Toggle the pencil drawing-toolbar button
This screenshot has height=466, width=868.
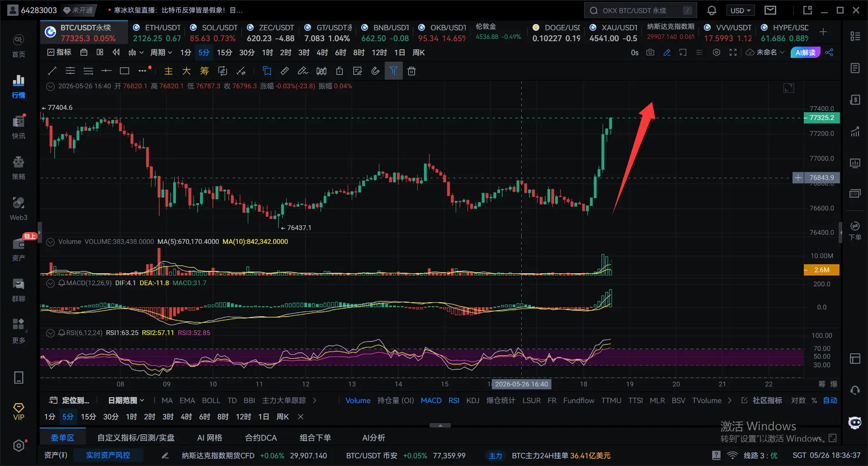pyautogui.click(x=667, y=52)
